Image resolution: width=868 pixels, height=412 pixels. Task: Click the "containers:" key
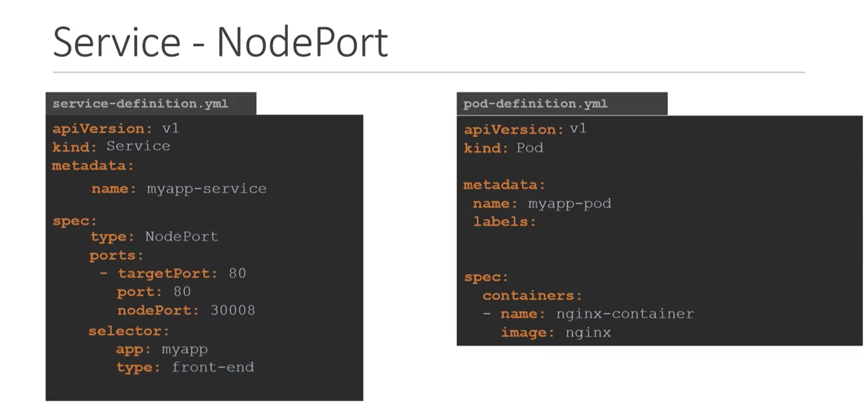[x=532, y=296]
